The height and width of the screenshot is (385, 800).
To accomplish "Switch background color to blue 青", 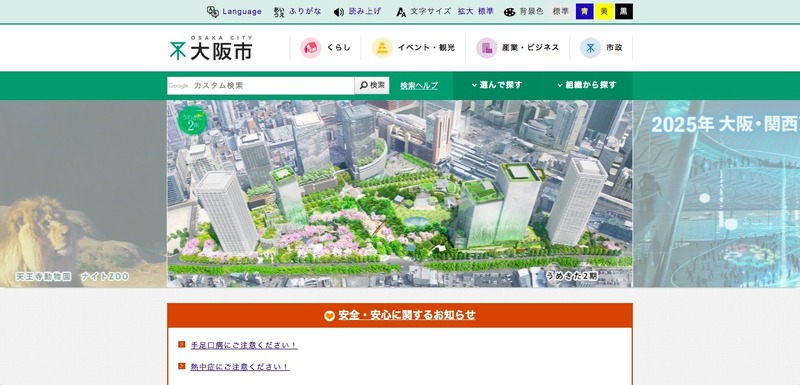I will click(584, 11).
